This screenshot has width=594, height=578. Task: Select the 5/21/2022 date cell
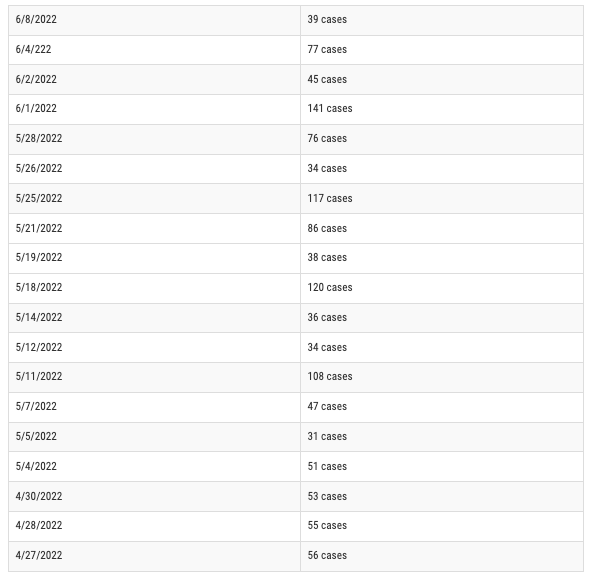click(x=155, y=228)
